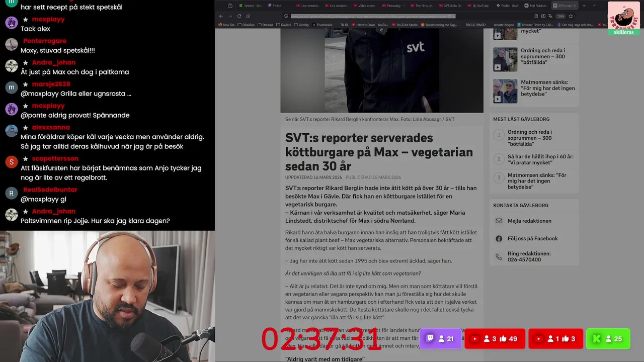Click the MEST LÄST GÄVLEBORG heading
The image size is (644, 362).
pos(521,119)
